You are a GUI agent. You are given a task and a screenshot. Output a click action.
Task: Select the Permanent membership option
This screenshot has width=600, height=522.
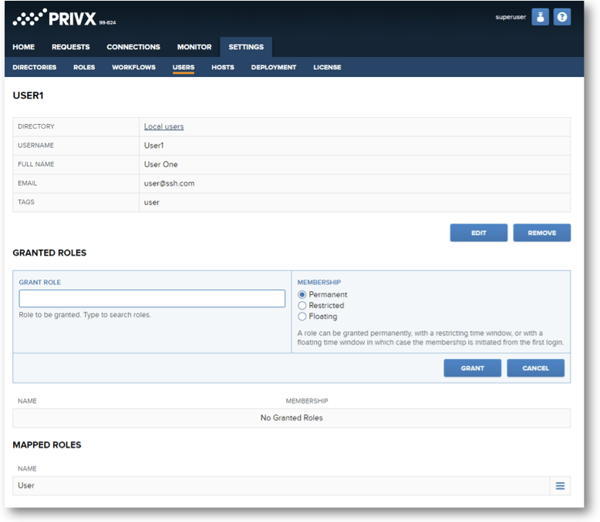(x=302, y=294)
